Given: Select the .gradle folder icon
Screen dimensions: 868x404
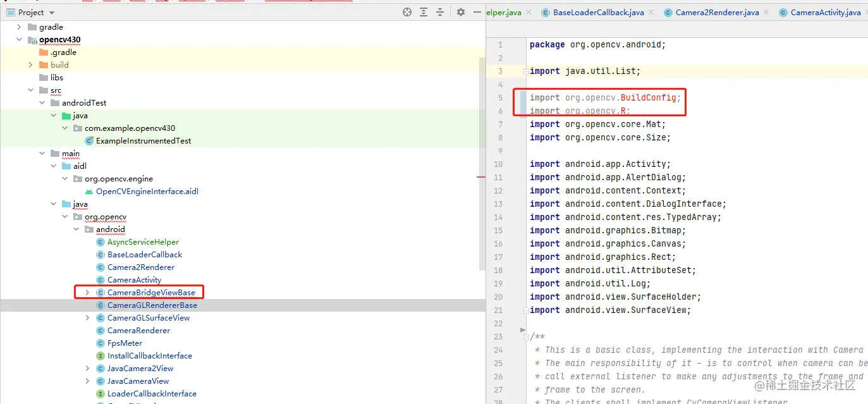Looking at the screenshot, I should [x=44, y=52].
